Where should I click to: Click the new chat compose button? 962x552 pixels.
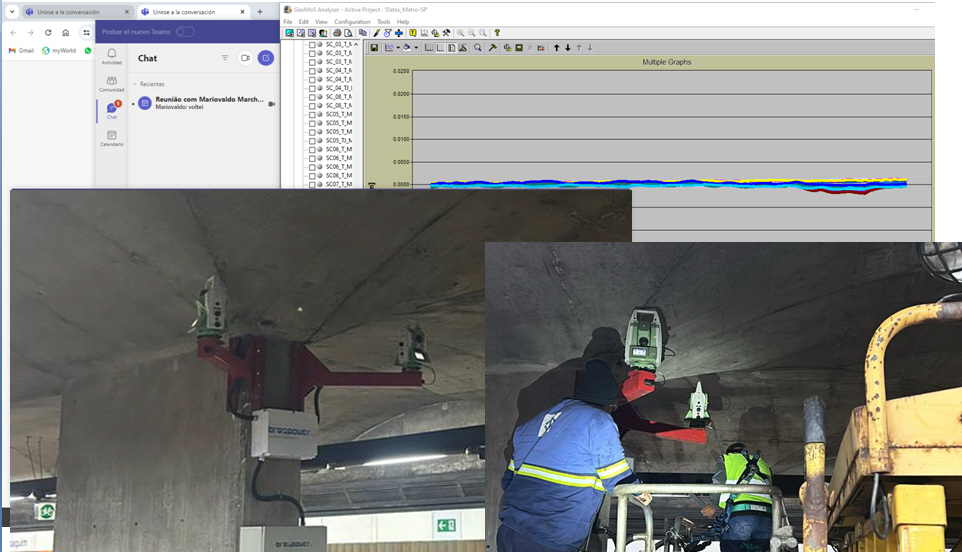pos(266,58)
